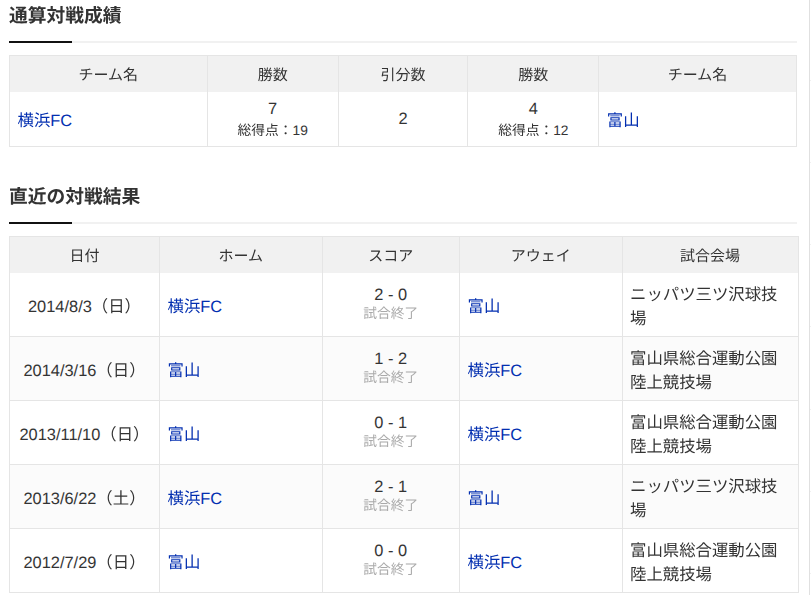Open home team 富山 in 2012/7/29 row
Screen dimensions: 811x595
pyautogui.click(x=184, y=562)
